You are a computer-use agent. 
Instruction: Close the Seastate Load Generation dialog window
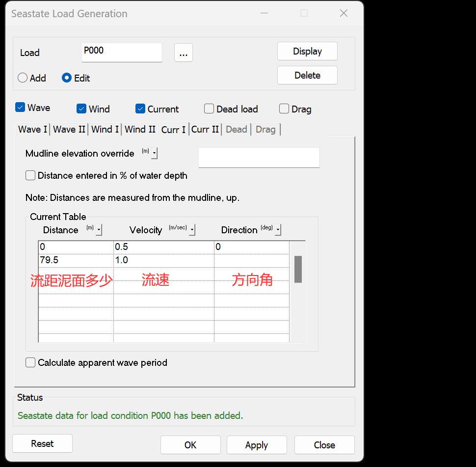click(344, 13)
